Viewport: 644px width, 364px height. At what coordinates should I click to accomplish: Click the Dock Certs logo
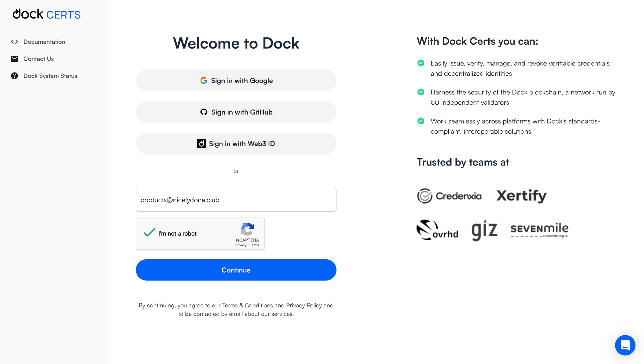pos(47,14)
